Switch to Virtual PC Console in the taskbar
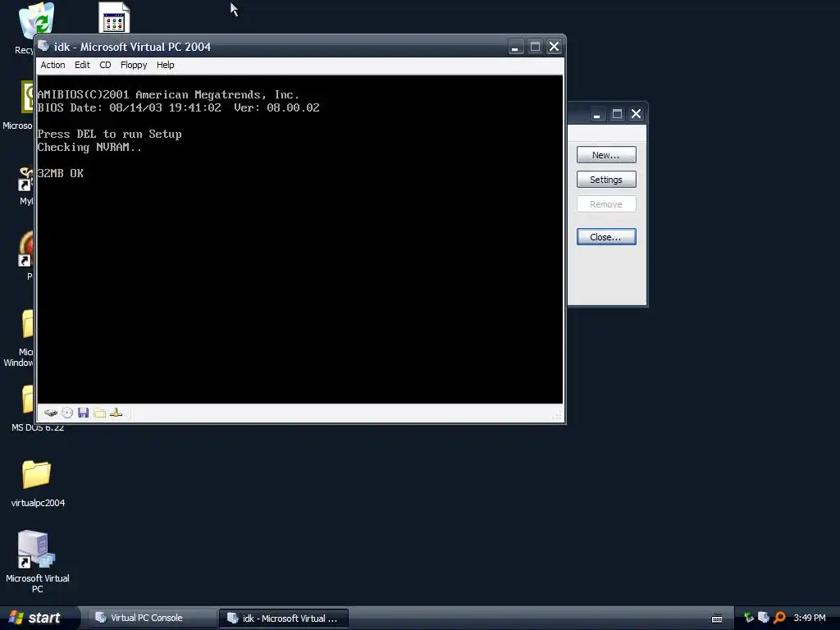The width and height of the screenshot is (840, 630). pos(151,618)
